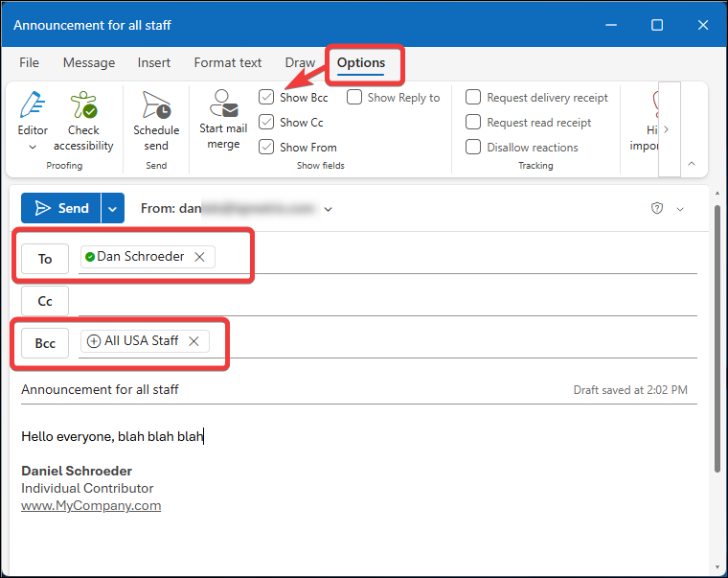Collapse the ribbon
Screen dimensions: 728x578
click(x=692, y=164)
